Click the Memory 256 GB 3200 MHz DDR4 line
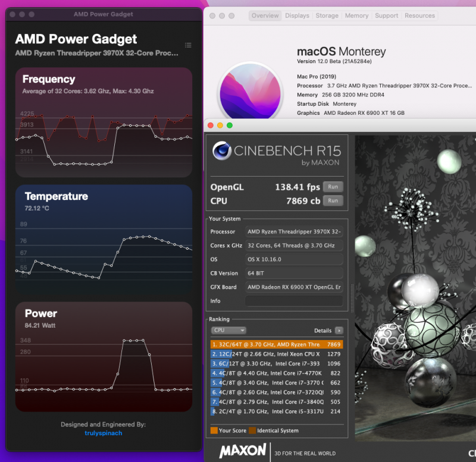 (340, 95)
